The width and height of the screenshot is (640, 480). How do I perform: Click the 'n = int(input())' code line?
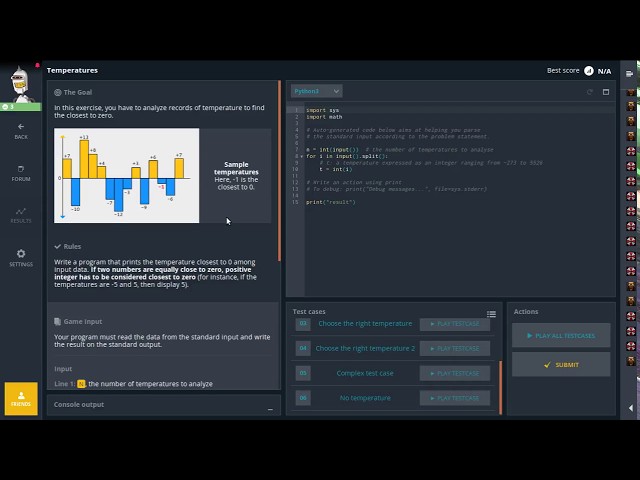point(332,150)
